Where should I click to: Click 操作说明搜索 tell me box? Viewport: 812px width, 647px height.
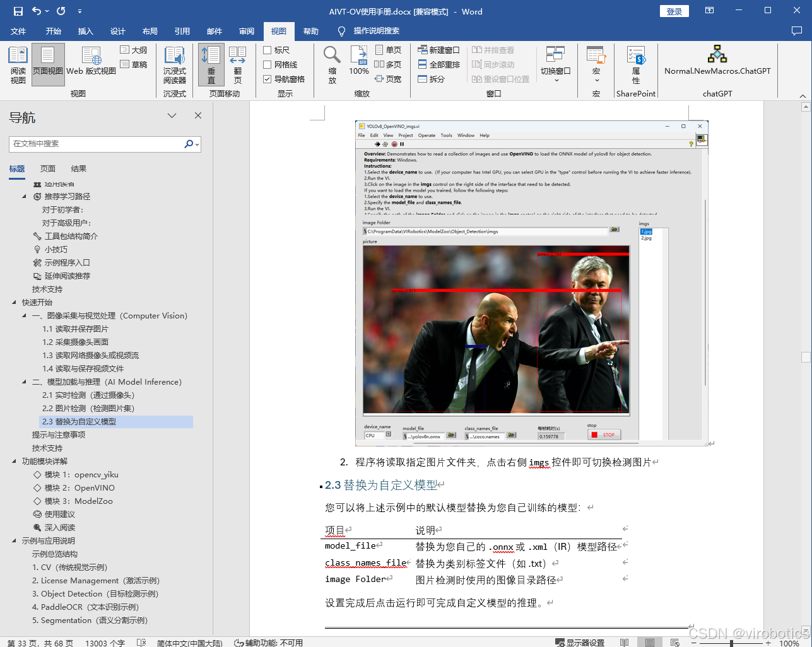pos(376,31)
